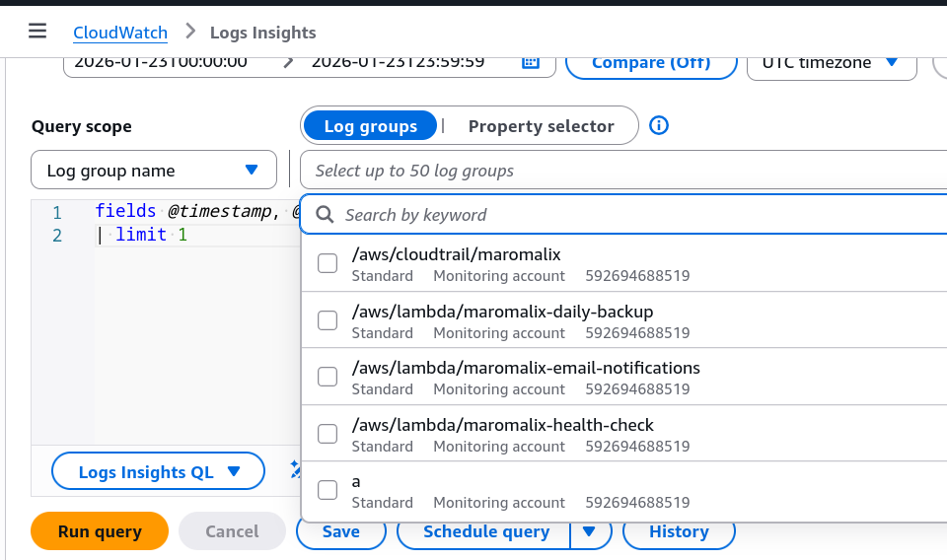Open query History
This screenshot has height=560, width=947.
[x=679, y=531]
